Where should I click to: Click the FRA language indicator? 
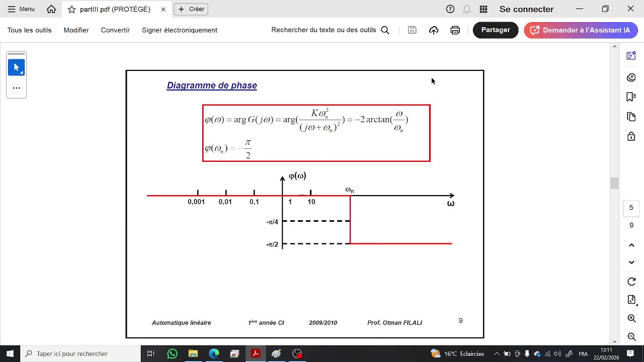(583, 354)
